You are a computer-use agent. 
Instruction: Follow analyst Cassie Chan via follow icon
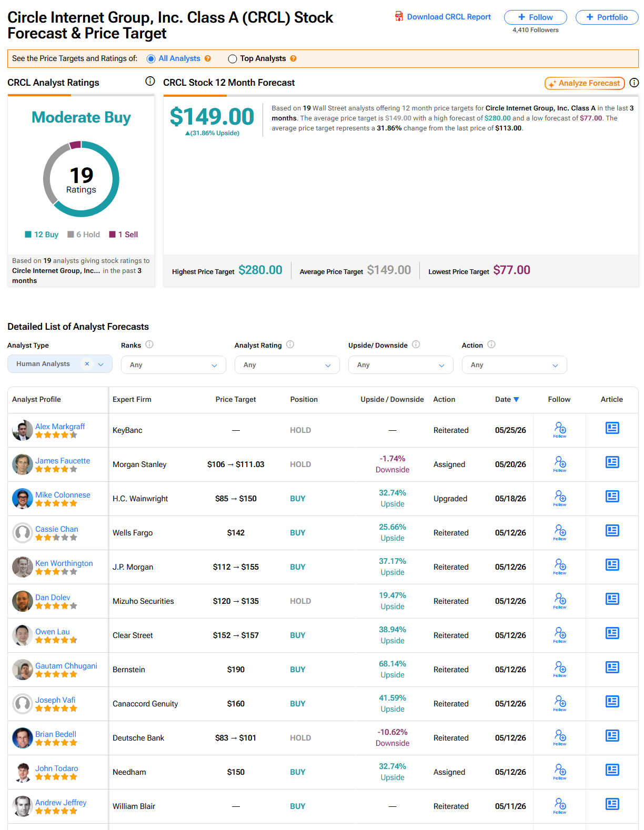560,532
